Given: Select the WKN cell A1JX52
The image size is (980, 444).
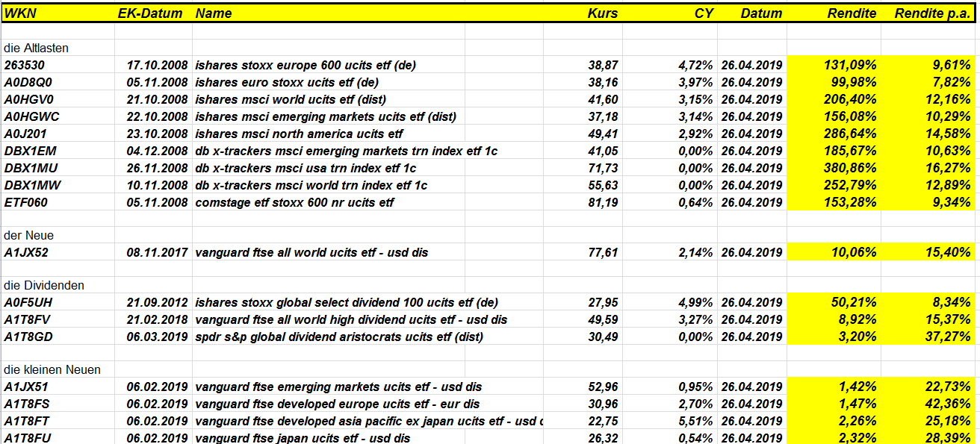Looking at the screenshot, I should [x=26, y=252].
